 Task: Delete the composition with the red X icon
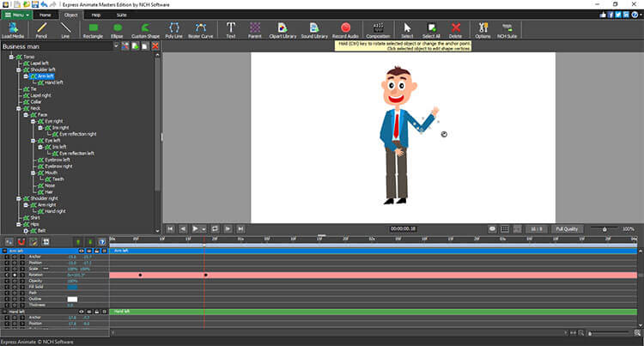(155, 46)
